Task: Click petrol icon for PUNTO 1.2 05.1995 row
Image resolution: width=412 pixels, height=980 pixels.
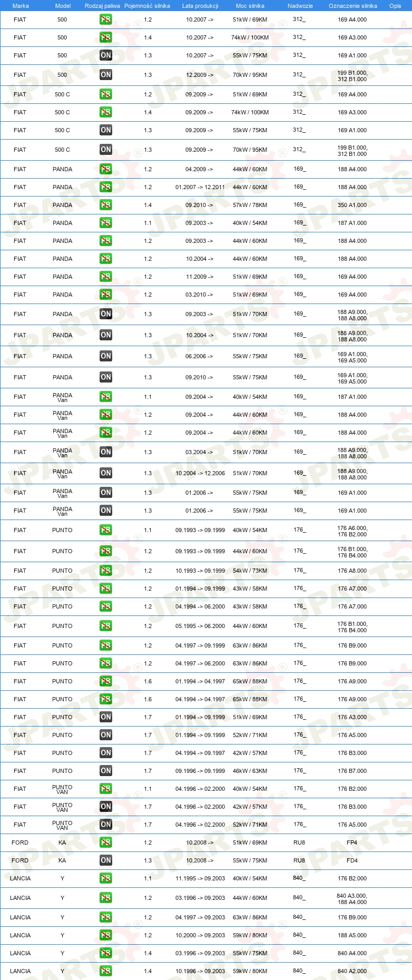Action: click(106, 626)
